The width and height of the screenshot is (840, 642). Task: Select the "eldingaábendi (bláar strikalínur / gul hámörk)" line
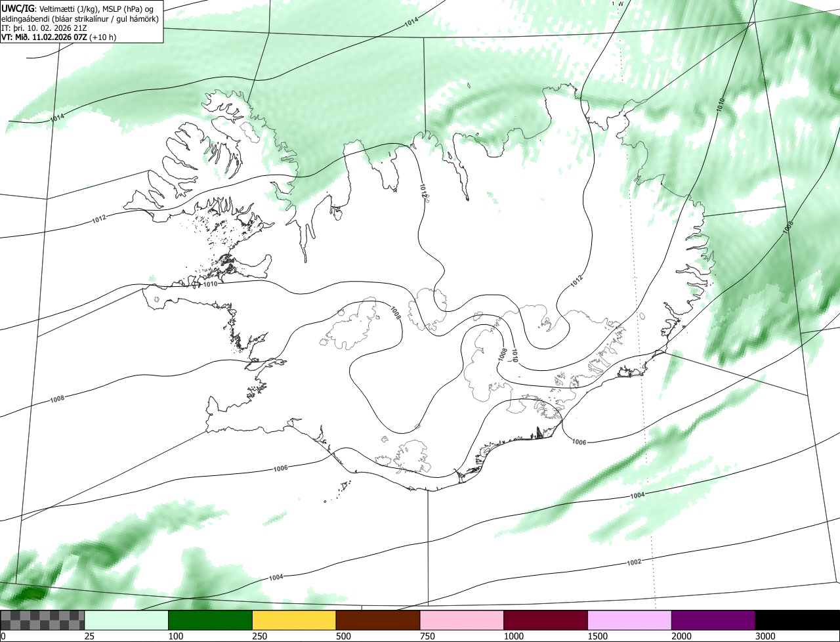(80, 18)
